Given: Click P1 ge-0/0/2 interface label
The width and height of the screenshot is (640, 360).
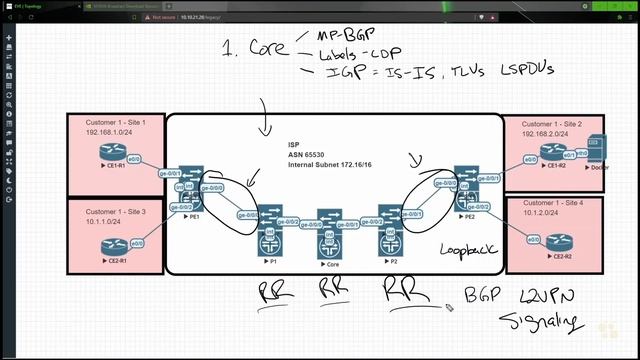Looking at the screenshot, I should click(x=288, y=222).
